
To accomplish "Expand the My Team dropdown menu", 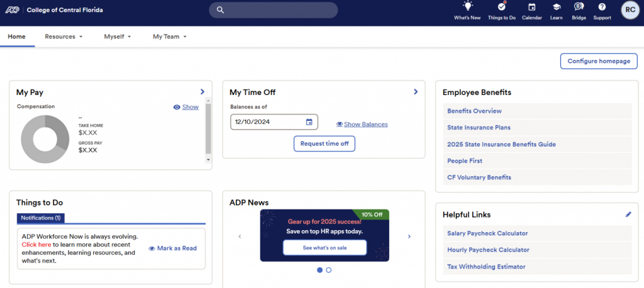I will click(170, 36).
